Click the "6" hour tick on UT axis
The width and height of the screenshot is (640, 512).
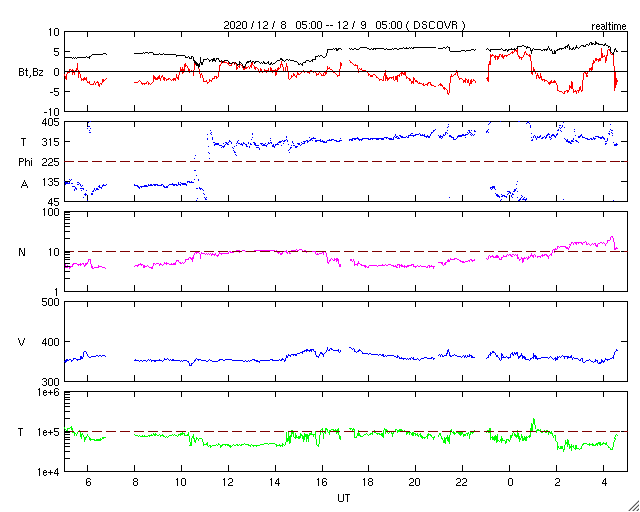pos(88,483)
